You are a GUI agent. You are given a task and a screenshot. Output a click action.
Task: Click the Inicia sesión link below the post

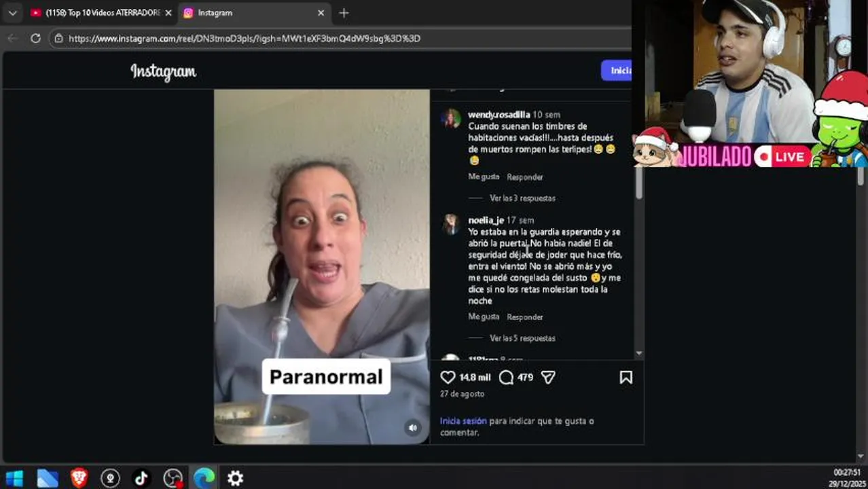tap(463, 421)
